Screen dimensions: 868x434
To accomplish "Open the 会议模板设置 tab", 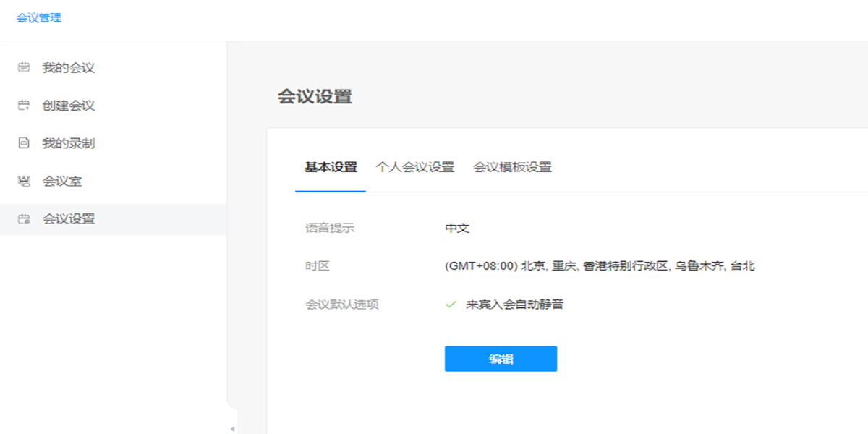I will pos(514,166).
